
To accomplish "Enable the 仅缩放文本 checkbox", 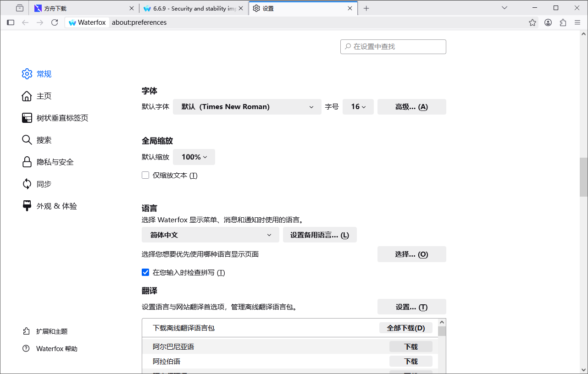I will [x=145, y=175].
